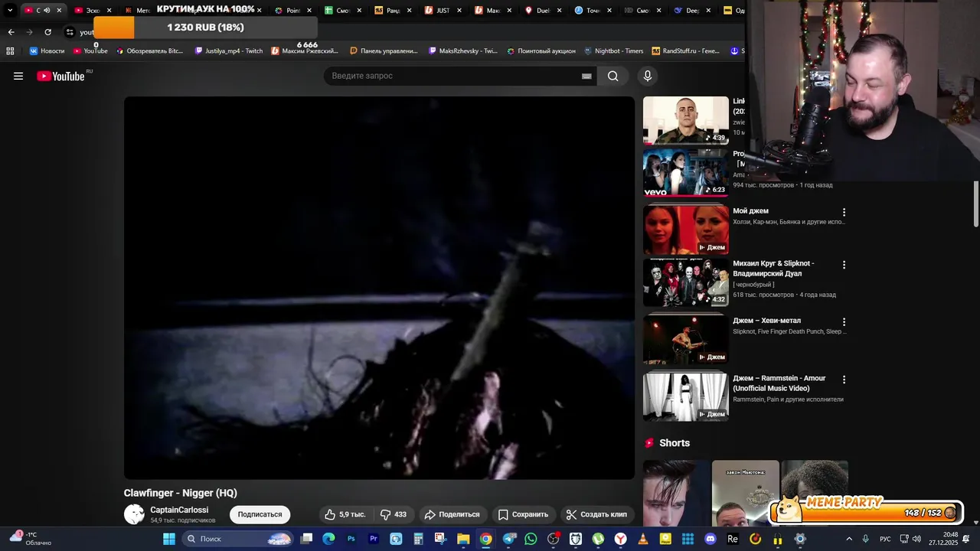Play the suggested video with 4:39 duration

coord(686,120)
